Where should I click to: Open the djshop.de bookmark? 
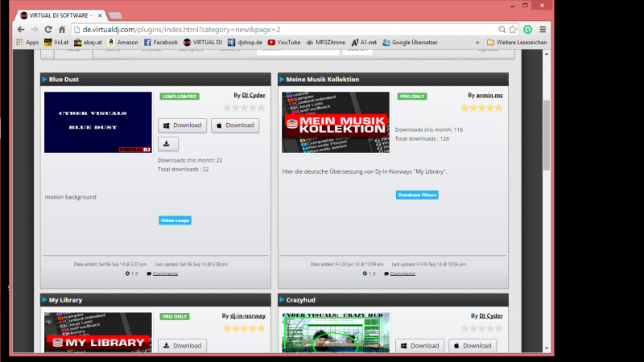coord(246,43)
